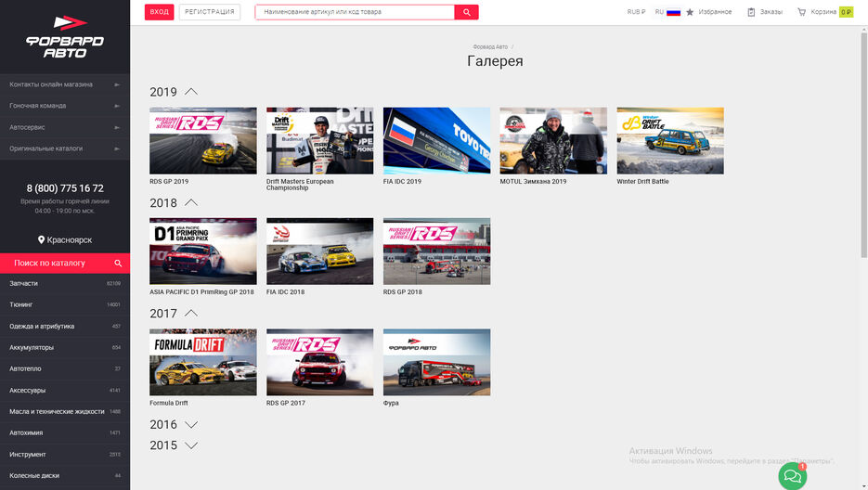Screen dimensions: 868x490
Task: Expand Автосервис menu arrow
Action: 117,127
